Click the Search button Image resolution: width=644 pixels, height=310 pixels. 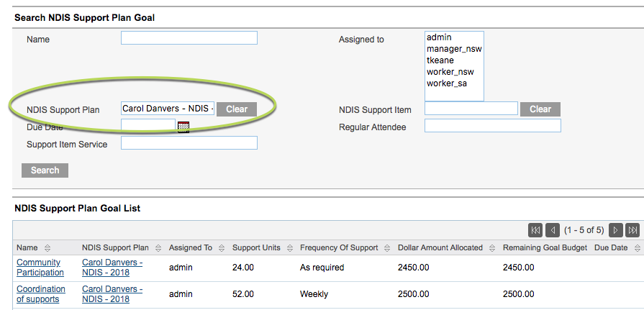coord(45,170)
